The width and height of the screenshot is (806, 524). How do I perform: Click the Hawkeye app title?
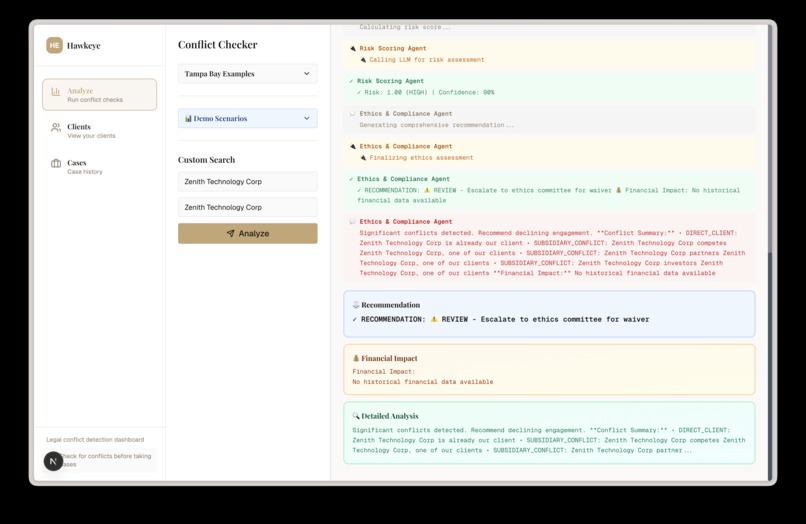click(x=83, y=45)
